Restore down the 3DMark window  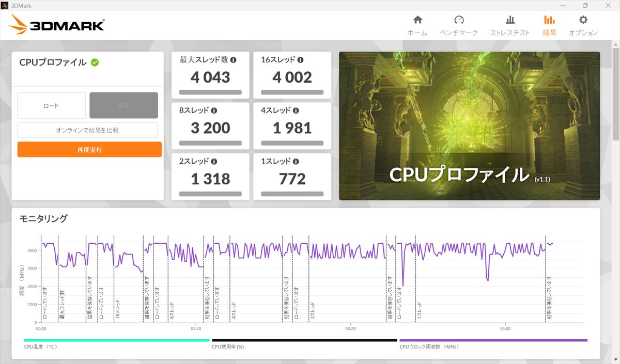(585, 5)
